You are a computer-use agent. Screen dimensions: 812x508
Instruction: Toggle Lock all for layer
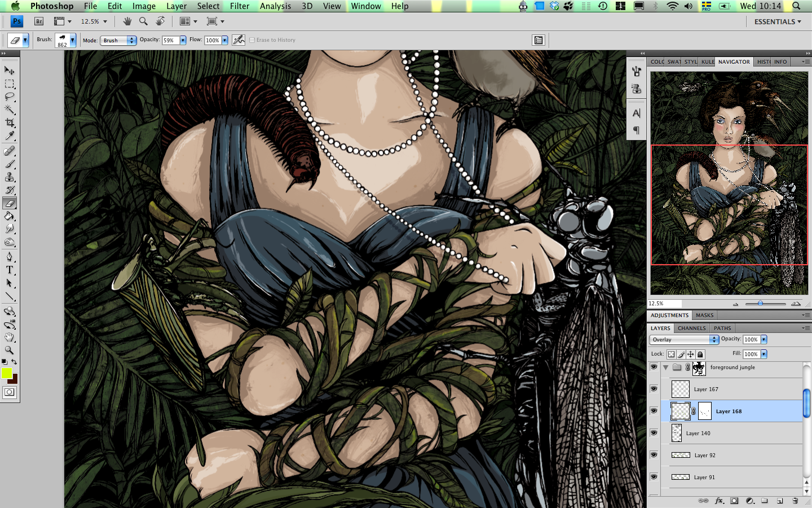(x=700, y=354)
